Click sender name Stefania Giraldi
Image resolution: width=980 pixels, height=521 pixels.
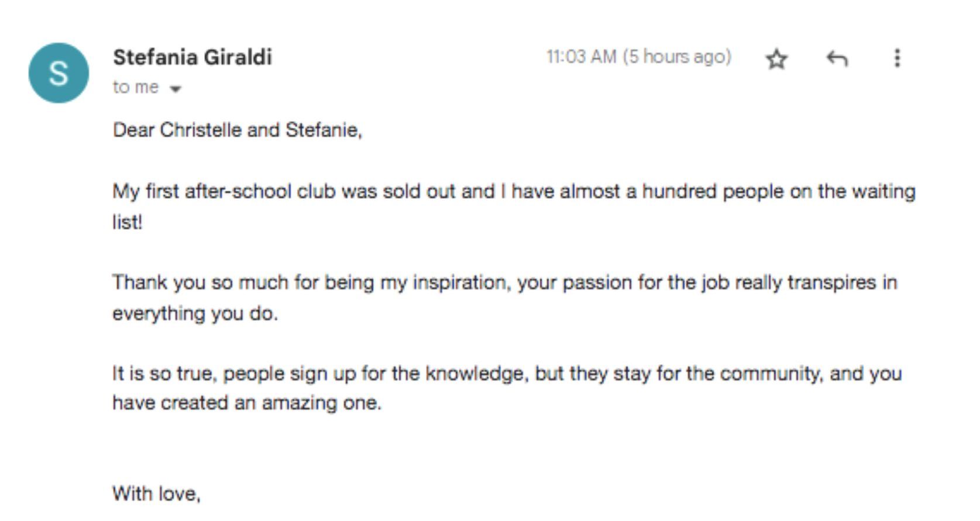[192, 57]
